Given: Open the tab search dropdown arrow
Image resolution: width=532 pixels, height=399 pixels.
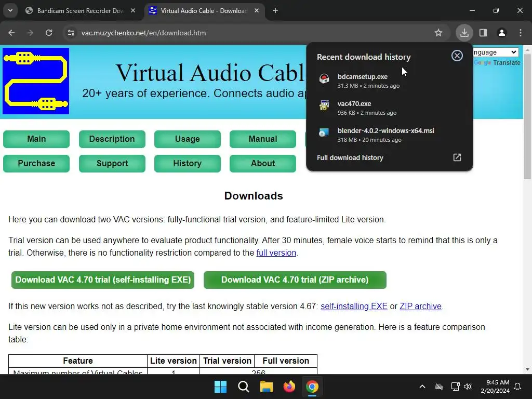Looking at the screenshot, I should click(x=10, y=10).
